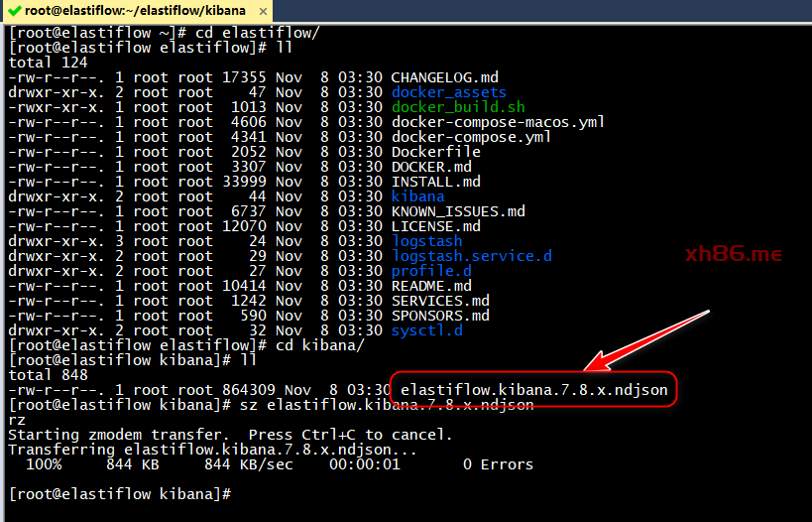Click the docker_assets directory name
Viewport: 812px width, 522px height.
448,92
